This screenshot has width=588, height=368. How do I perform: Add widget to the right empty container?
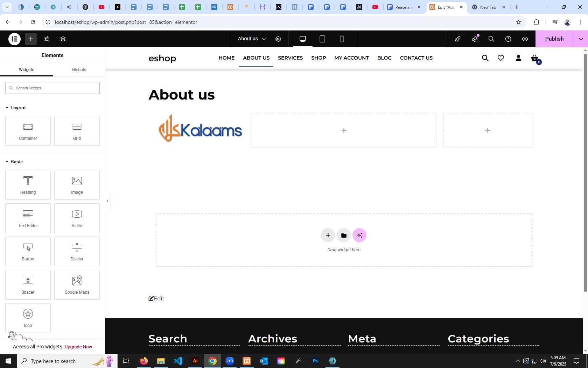tap(488, 130)
